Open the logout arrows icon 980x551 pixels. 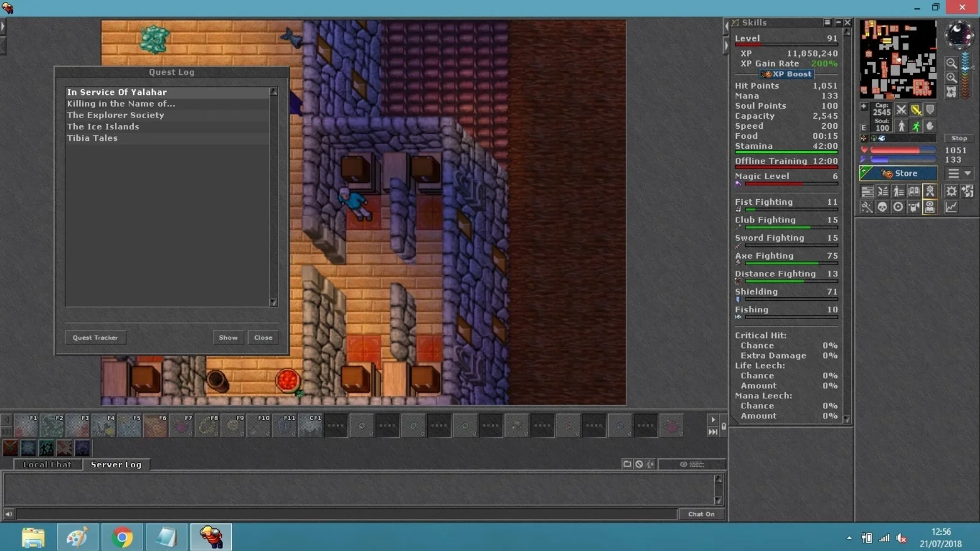tap(967, 192)
